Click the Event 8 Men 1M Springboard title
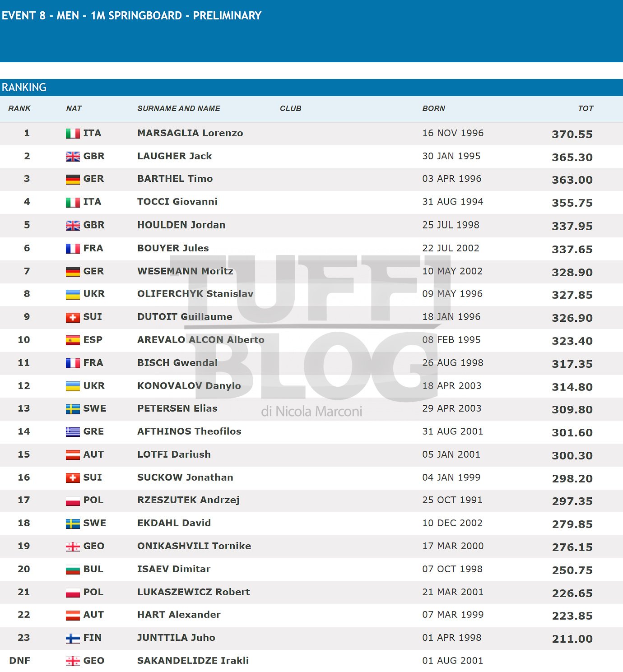The width and height of the screenshot is (623, 672). click(131, 15)
